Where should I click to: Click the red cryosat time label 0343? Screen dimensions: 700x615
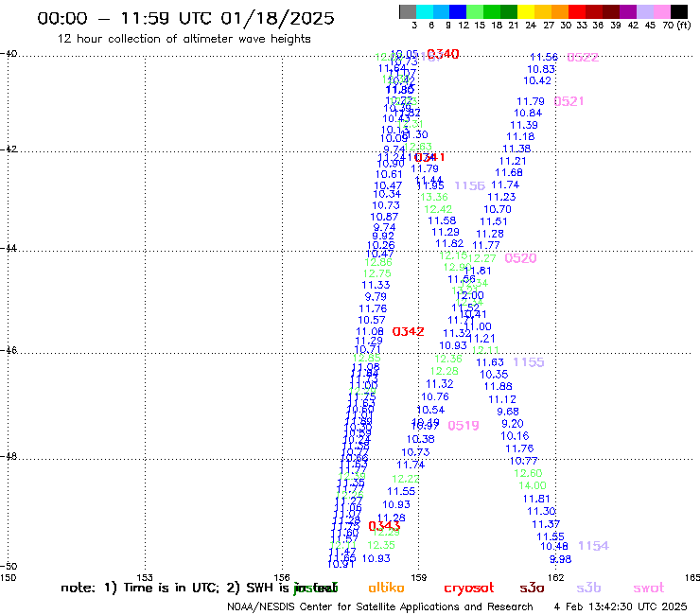click(384, 526)
